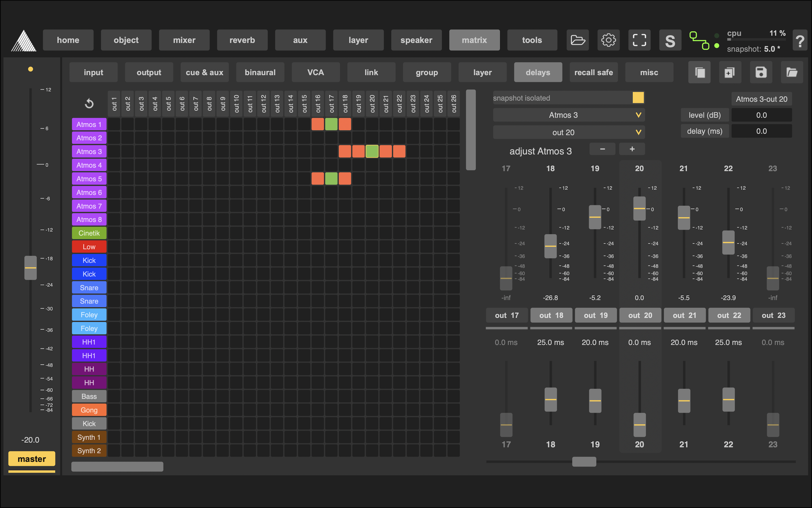Open the help question mark icon

point(800,40)
